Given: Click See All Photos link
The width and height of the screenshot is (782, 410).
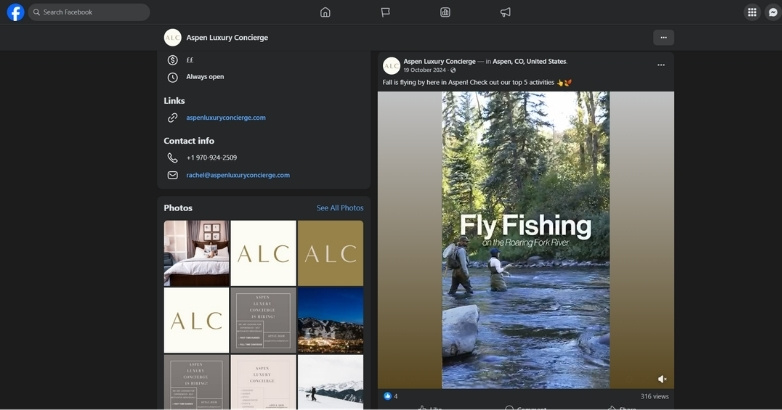Looking at the screenshot, I should tap(340, 208).
